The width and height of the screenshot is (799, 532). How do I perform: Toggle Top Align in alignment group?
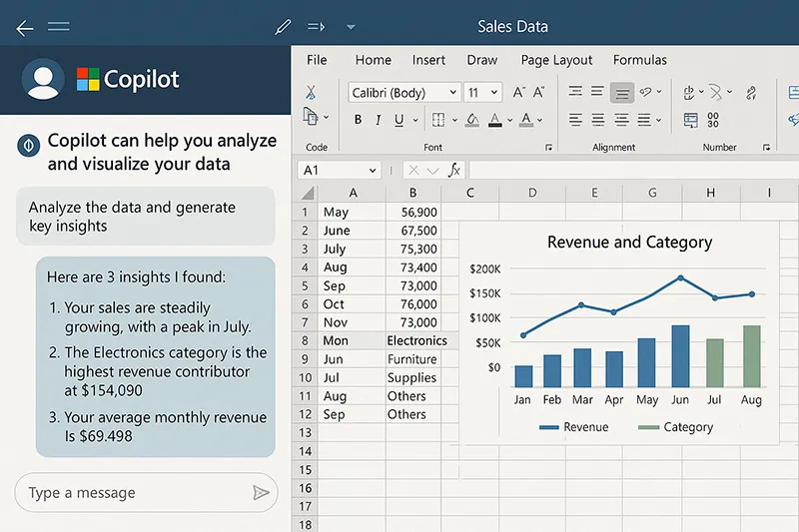[575, 92]
